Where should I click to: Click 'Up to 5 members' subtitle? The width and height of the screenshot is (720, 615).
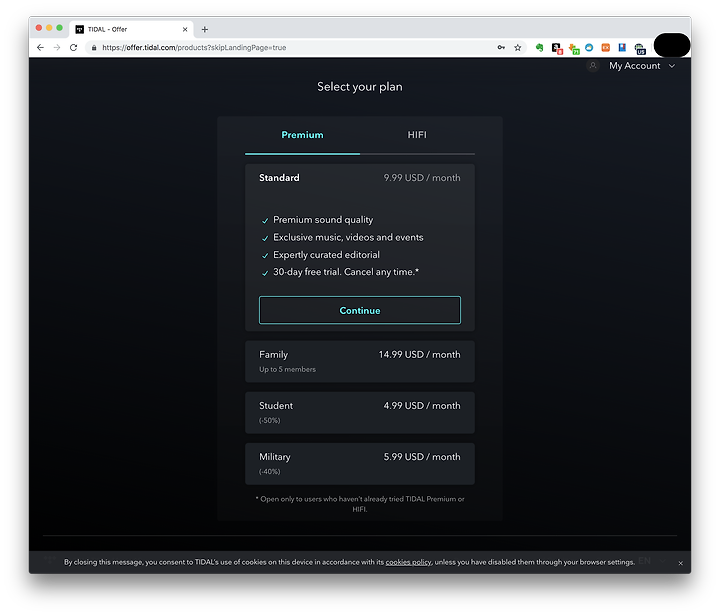(x=287, y=369)
